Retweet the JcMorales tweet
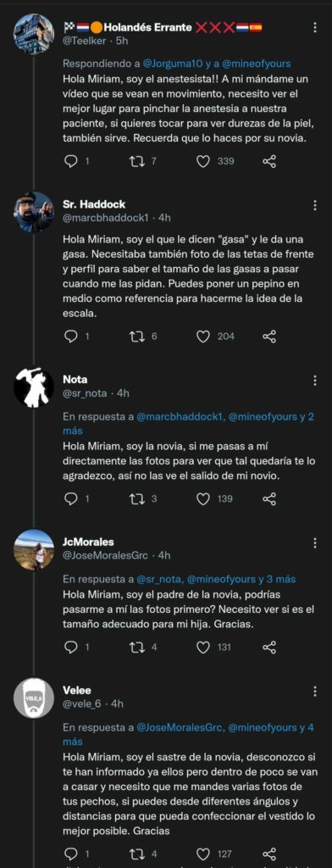This screenshot has width=332, height=868. tap(136, 647)
